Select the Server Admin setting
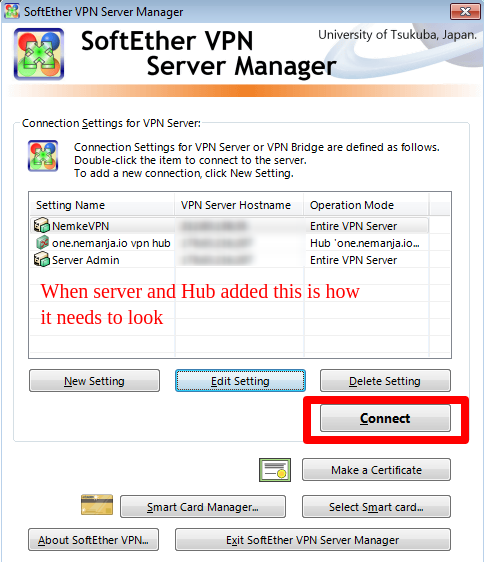484x562 pixels. [x=229, y=259]
